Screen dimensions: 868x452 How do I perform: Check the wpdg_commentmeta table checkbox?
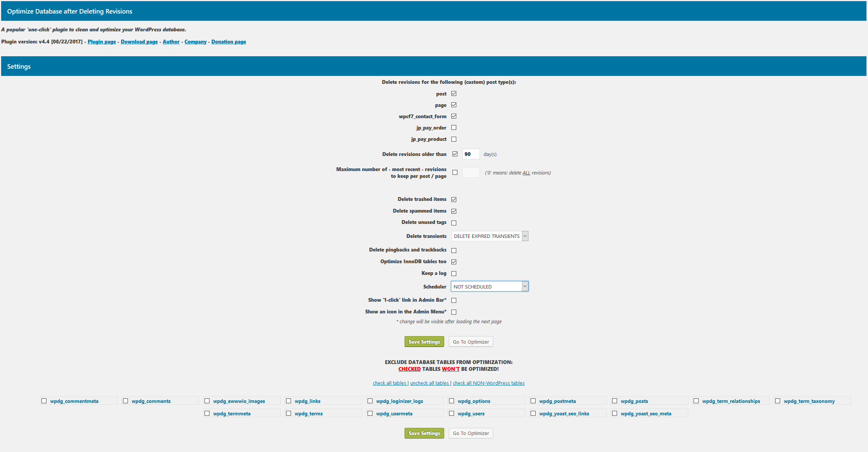(44, 401)
